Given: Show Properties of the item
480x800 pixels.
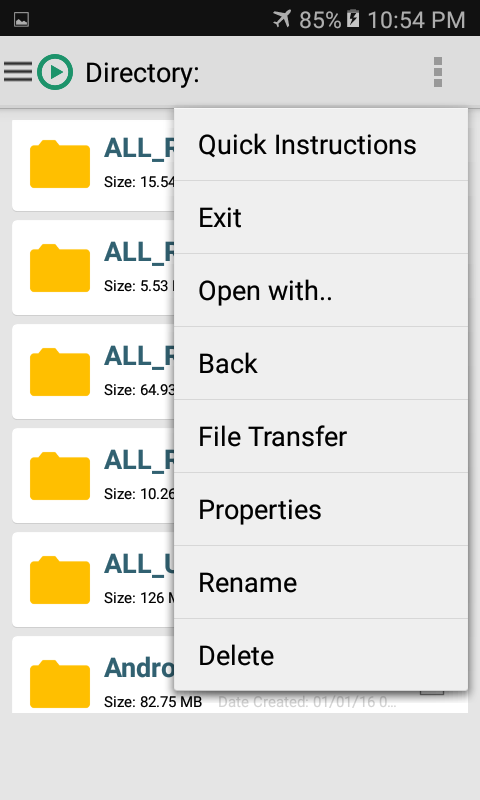Looking at the screenshot, I should [x=321, y=509].
